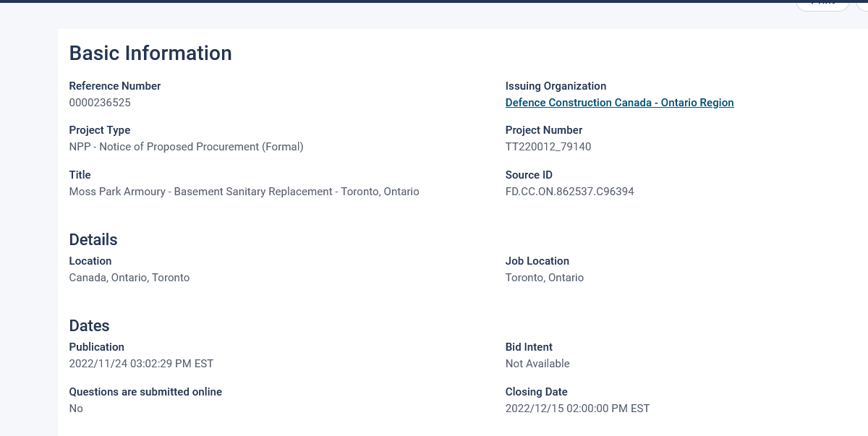Click the Questions are submitted online label
The height and width of the screenshot is (436, 868).
[x=145, y=392]
